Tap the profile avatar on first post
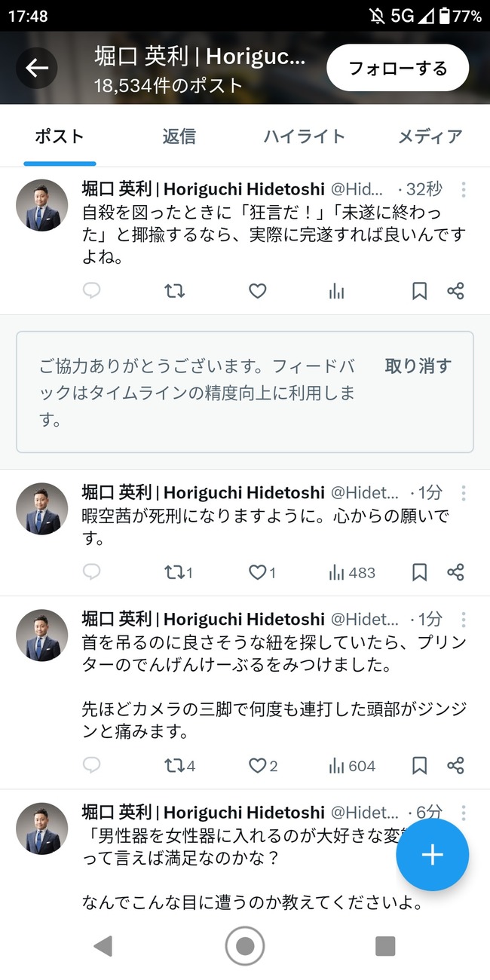Image resolution: width=490 pixels, height=980 pixels. point(42,205)
